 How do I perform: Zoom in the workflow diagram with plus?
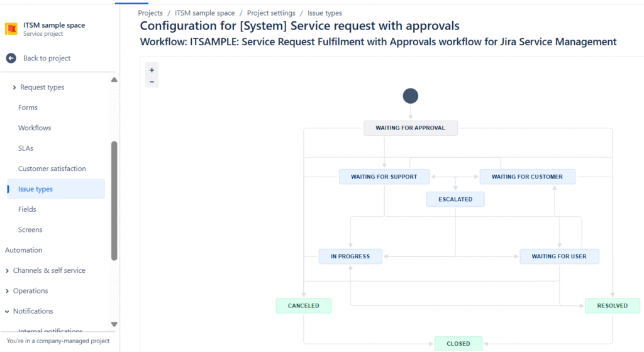click(152, 70)
